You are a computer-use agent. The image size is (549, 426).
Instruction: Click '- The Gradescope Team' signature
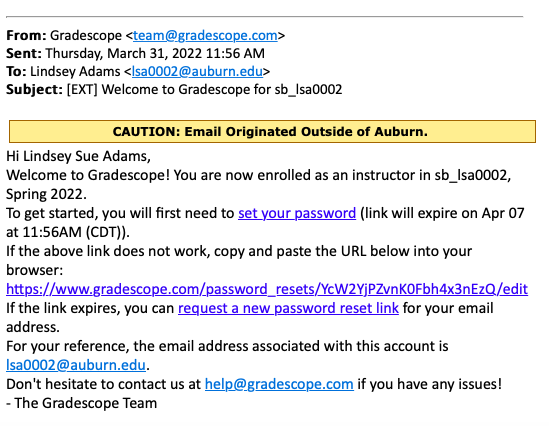[x=82, y=403]
